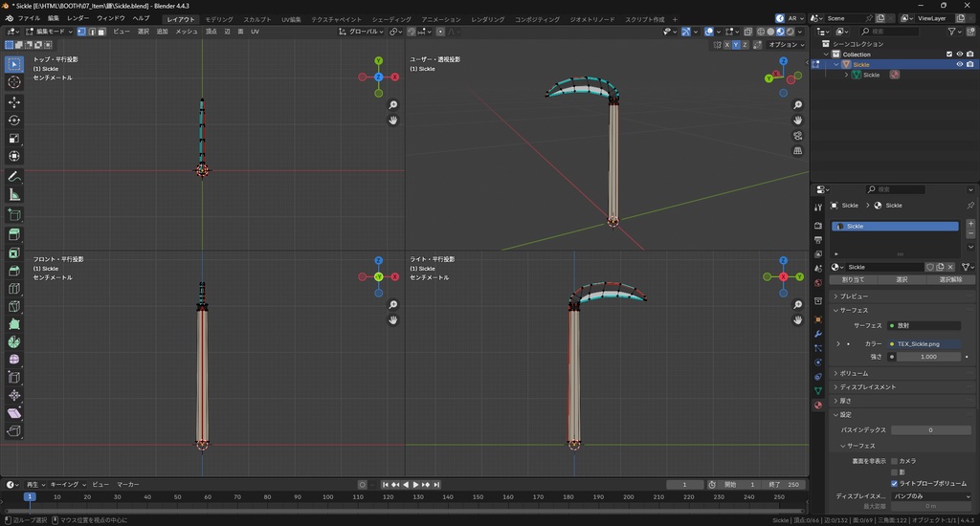980x526 pixels.
Task: Open the ファイル menu
Action: [29, 19]
